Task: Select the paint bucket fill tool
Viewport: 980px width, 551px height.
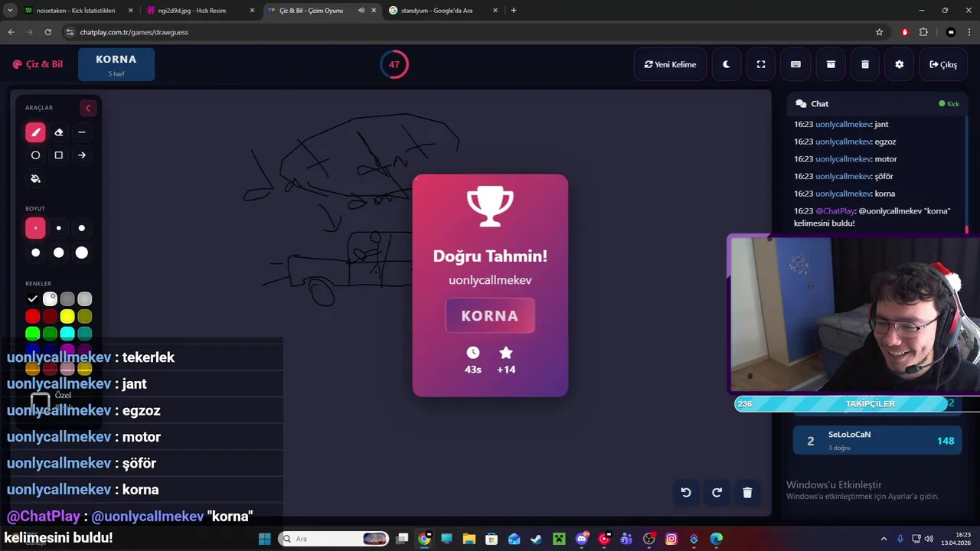Action: [x=35, y=178]
